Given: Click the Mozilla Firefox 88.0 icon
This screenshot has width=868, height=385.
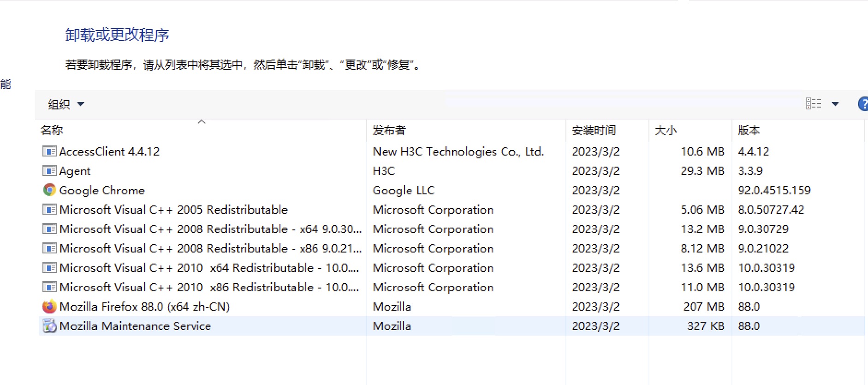Looking at the screenshot, I should pos(49,307).
